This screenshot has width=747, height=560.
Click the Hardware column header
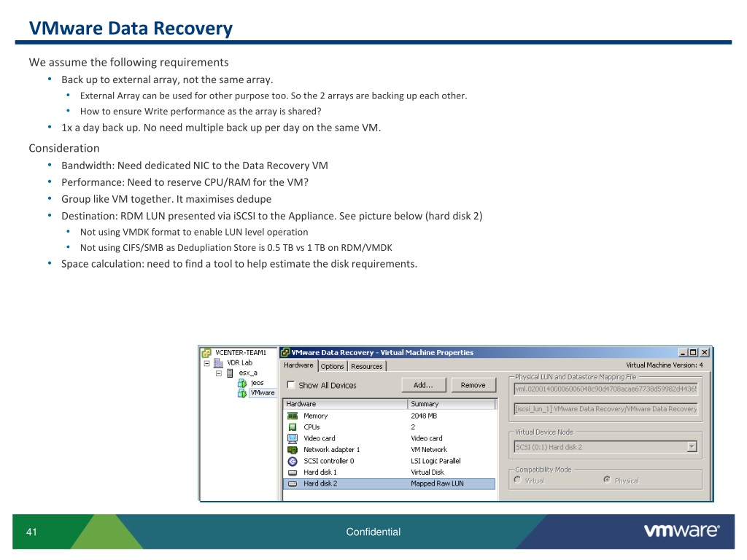pyautogui.click(x=346, y=404)
